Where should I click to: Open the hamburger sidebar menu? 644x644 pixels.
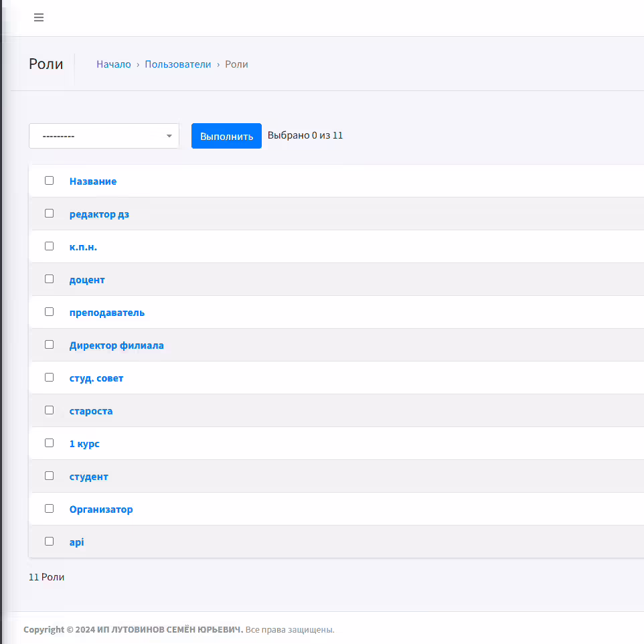pos(39,17)
